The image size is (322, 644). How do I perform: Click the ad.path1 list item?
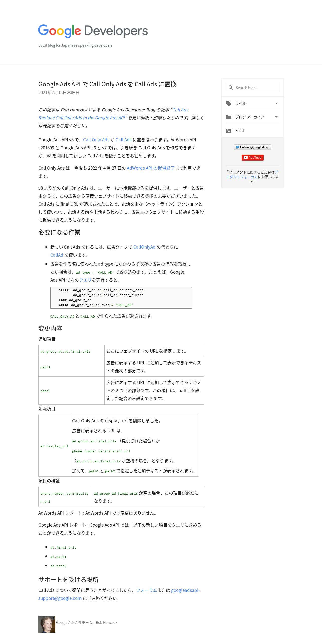pos(58,557)
